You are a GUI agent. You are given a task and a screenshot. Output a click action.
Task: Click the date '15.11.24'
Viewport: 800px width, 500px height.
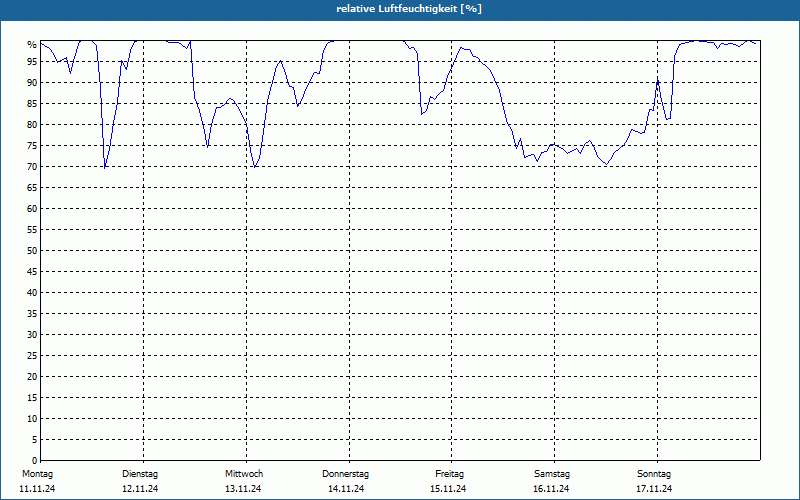coord(448,488)
